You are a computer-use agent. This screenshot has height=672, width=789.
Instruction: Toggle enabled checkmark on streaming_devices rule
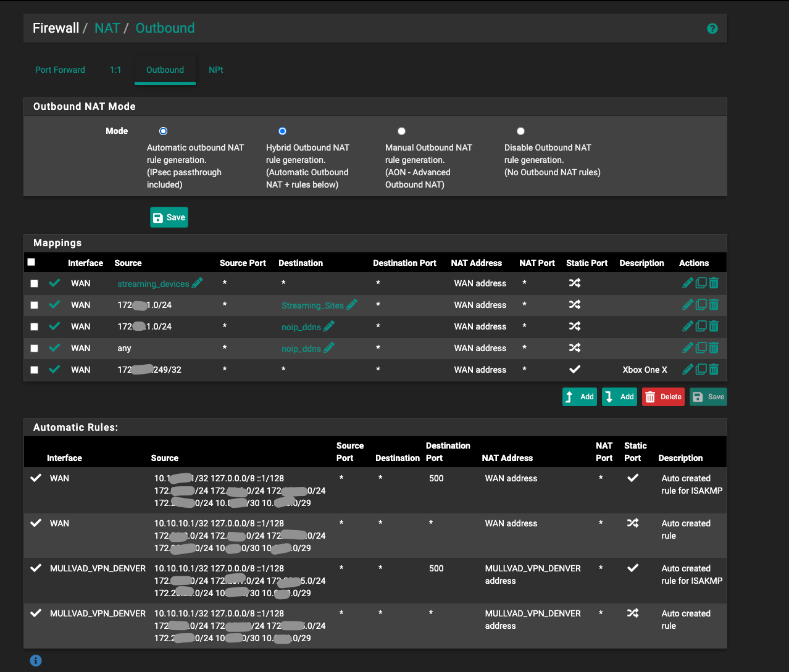pos(54,283)
